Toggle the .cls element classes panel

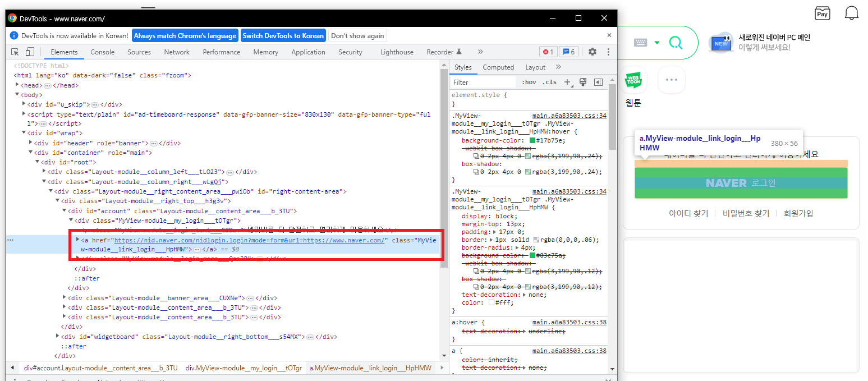pyautogui.click(x=550, y=82)
